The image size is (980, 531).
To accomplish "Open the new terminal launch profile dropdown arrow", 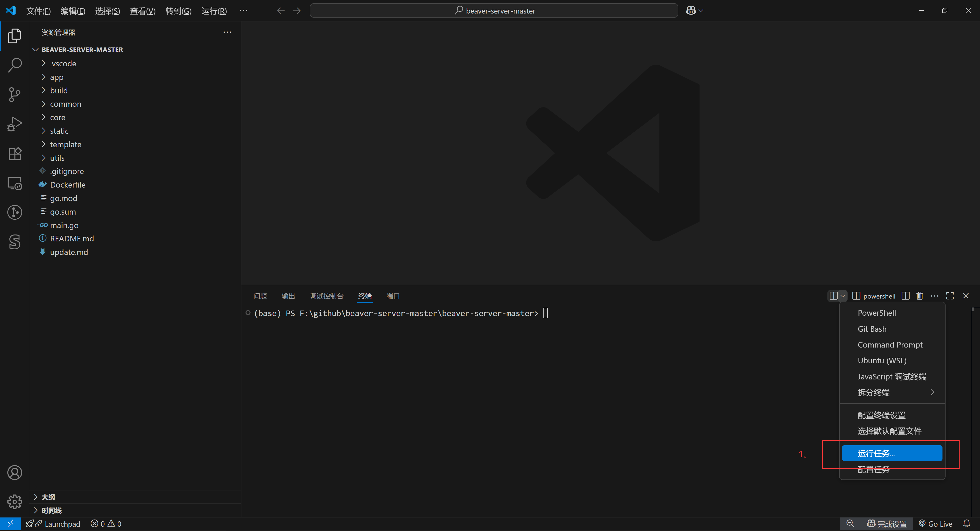I will click(842, 296).
